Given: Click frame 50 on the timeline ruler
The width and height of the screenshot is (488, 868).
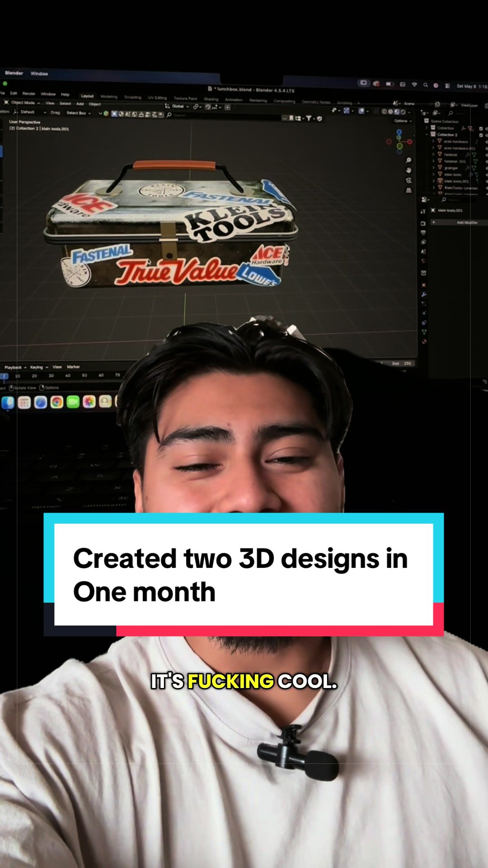Looking at the screenshot, I should tap(84, 375).
